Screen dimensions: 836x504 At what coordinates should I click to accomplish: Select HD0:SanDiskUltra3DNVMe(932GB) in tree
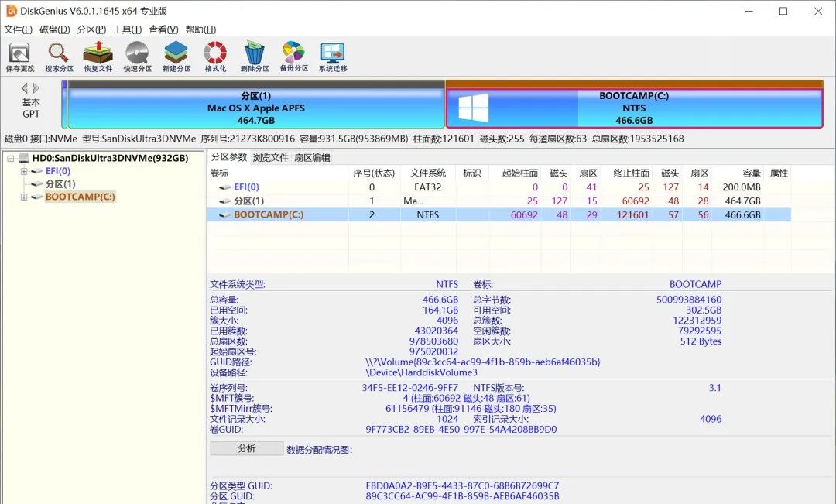[x=110, y=159]
